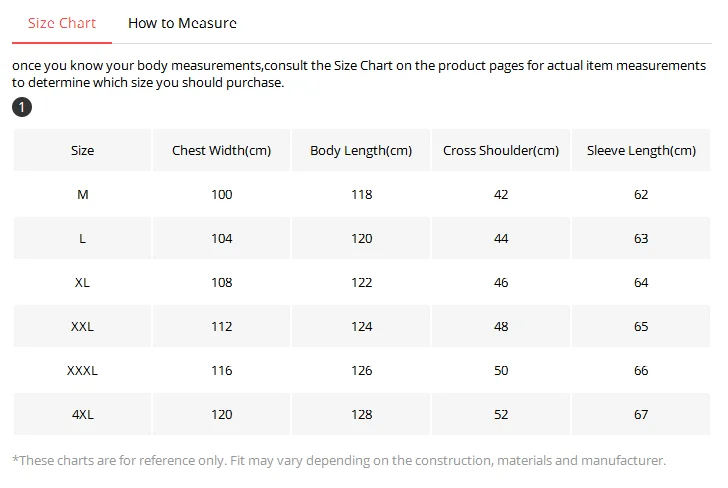Screen dimensions: 728x488
Task: Click the reference-only disclaimer text
Action: click(339, 461)
